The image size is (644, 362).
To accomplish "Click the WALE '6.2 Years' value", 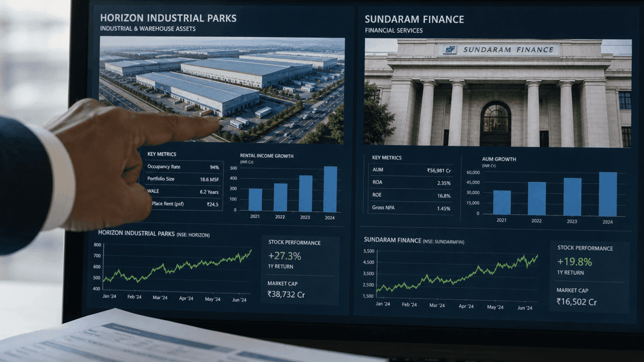I will (x=209, y=191).
